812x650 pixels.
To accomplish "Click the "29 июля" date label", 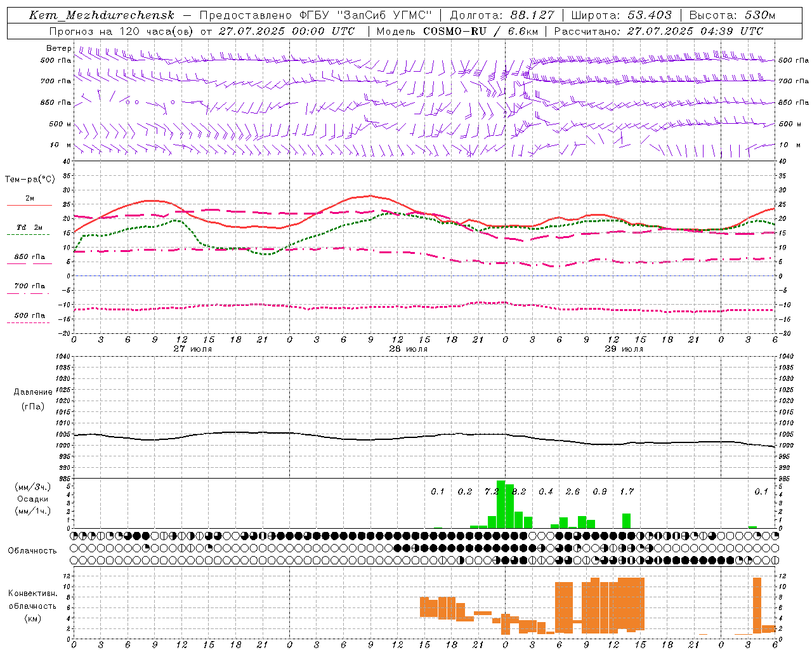I will click(624, 348).
